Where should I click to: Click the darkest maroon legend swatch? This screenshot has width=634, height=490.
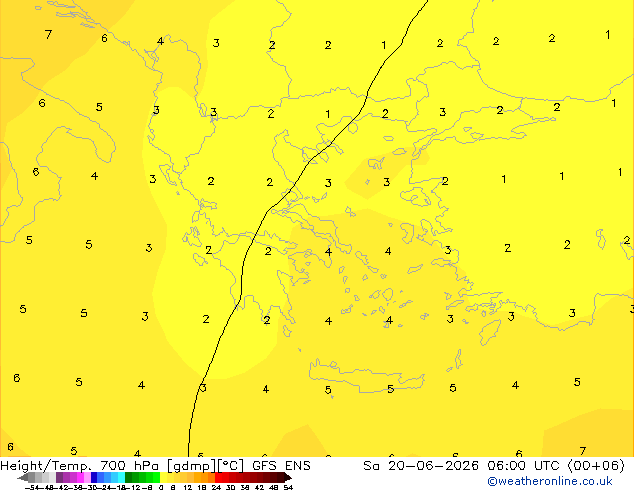(x=281, y=477)
